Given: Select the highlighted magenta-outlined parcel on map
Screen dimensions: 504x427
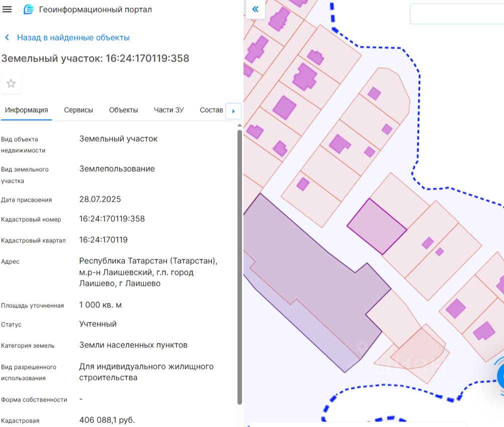Looking at the screenshot, I should [377, 226].
